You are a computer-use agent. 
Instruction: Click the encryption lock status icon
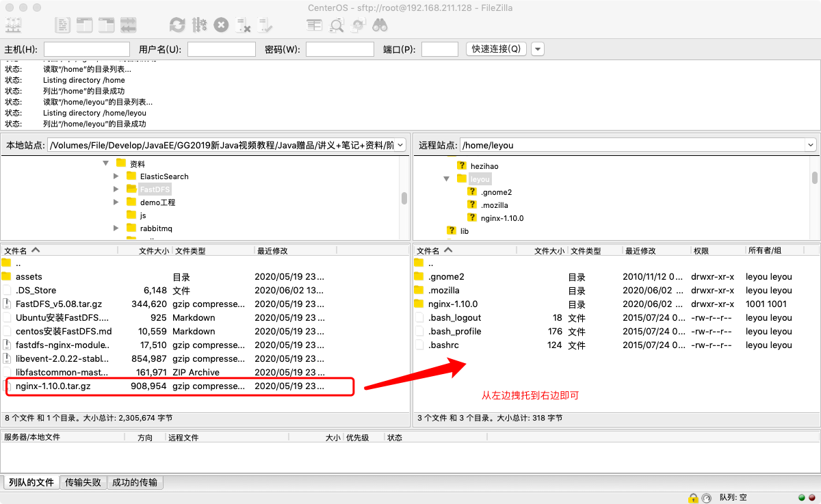click(x=693, y=497)
